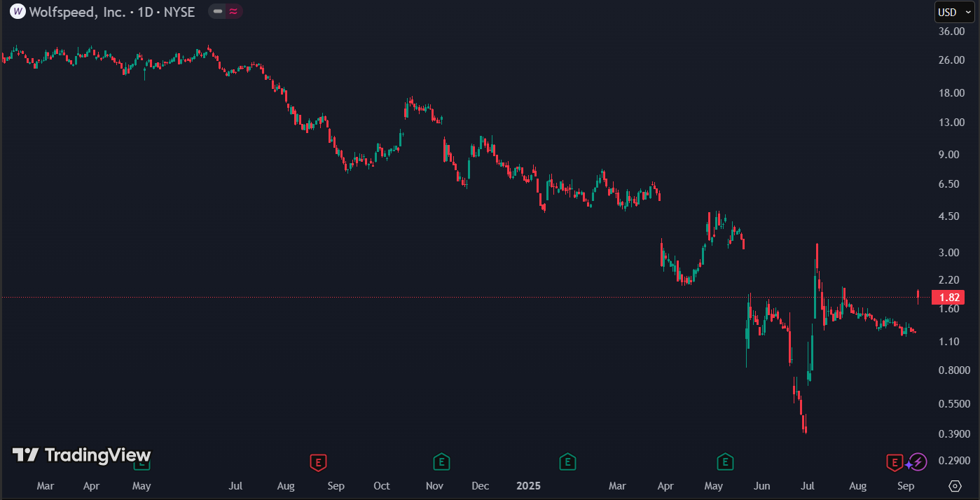The image size is (980, 500).
Task: Open the red earnings marker beside lightning icon
Action: point(895,462)
